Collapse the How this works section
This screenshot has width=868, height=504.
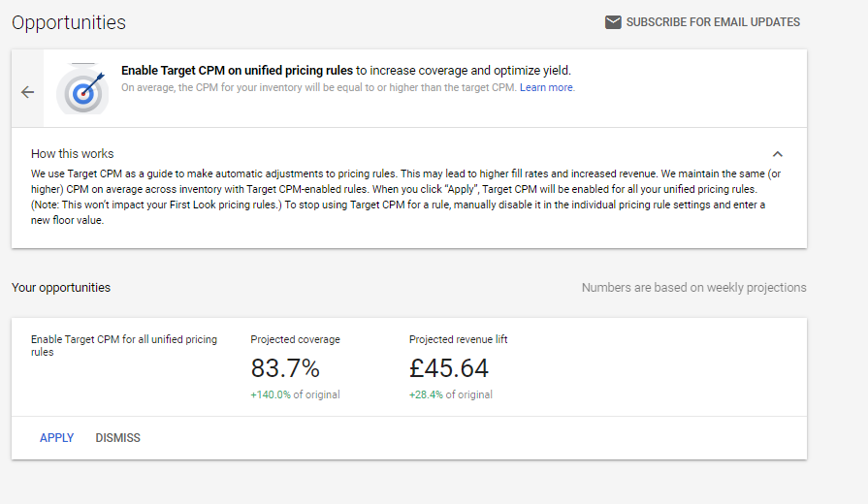pos(777,154)
